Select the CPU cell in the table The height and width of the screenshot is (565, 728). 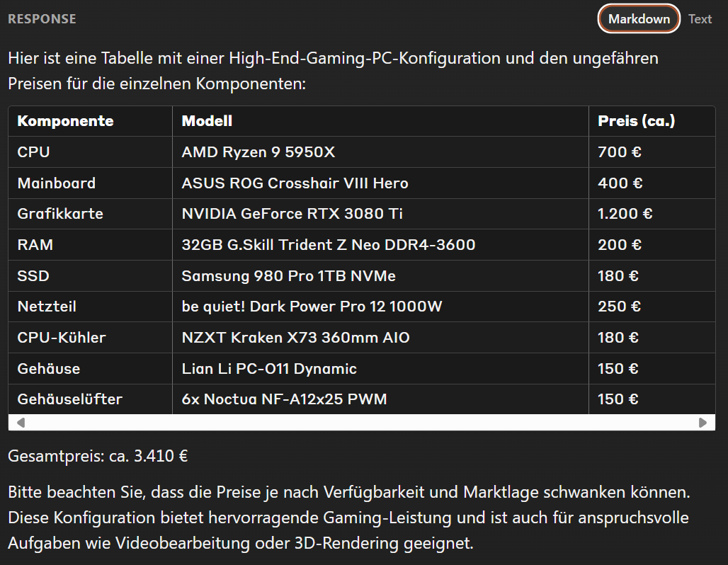(90, 152)
